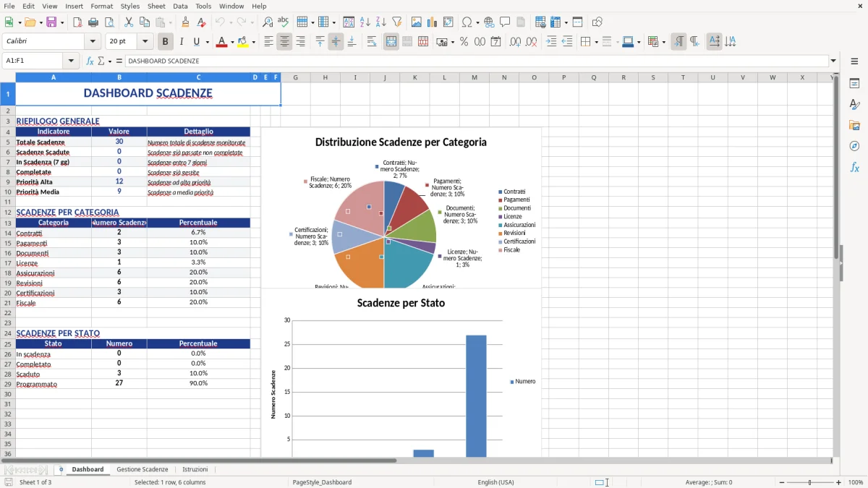Click the Cut scissors icon
This screenshot has height=488, width=868.
pyautogui.click(x=129, y=22)
